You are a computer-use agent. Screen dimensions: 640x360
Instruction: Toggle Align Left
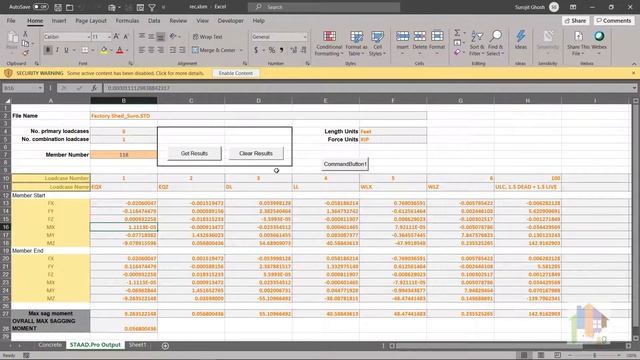point(142,50)
